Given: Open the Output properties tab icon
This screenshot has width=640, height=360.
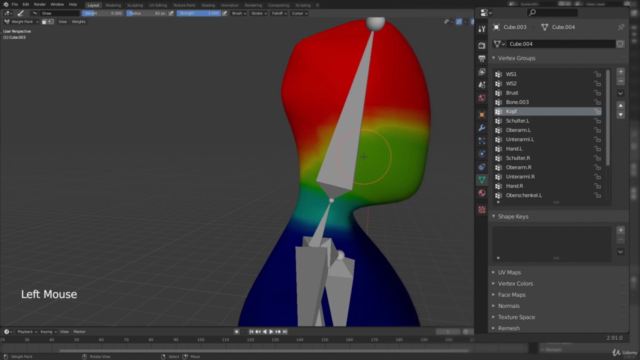Looking at the screenshot, I should click(x=482, y=59).
